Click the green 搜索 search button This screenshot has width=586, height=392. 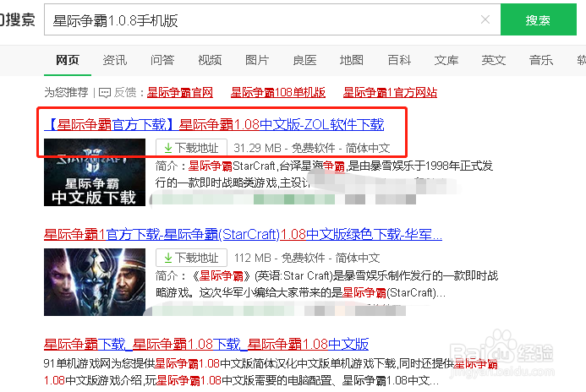tap(539, 19)
